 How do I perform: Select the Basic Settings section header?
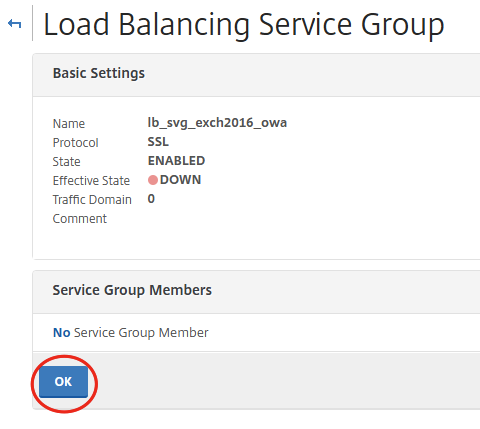click(x=99, y=73)
